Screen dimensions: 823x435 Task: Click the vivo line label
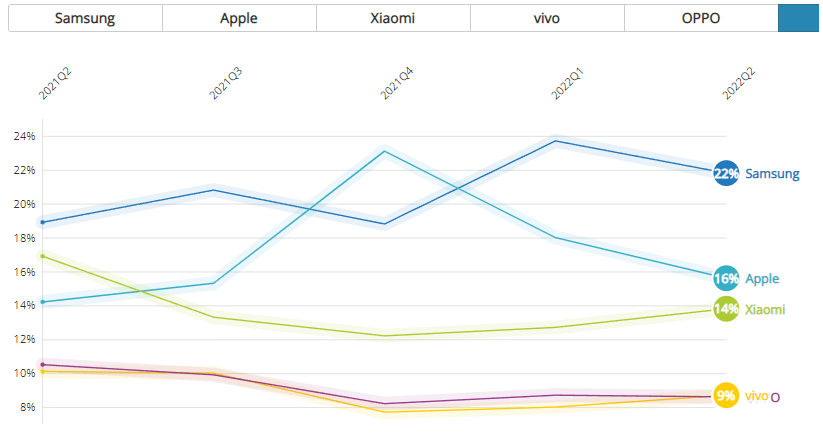[x=756, y=396]
